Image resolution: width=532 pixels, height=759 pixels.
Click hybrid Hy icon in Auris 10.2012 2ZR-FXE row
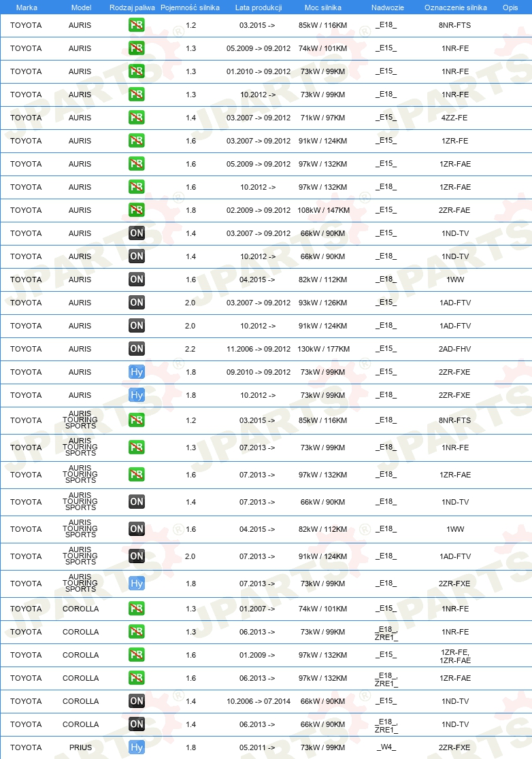tap(137, 395)
